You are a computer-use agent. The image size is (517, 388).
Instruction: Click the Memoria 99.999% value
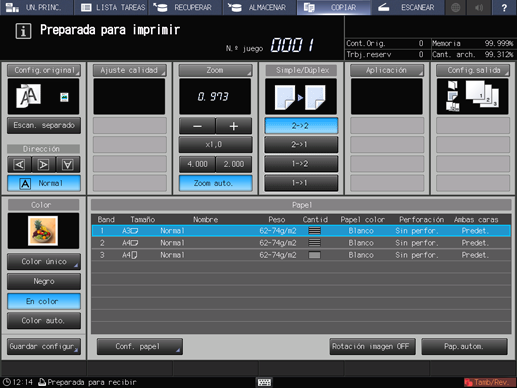click(x=499, y=43)
